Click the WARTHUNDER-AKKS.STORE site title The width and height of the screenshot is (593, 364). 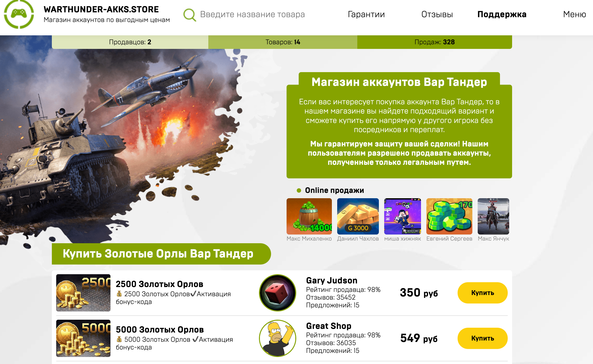101,9
